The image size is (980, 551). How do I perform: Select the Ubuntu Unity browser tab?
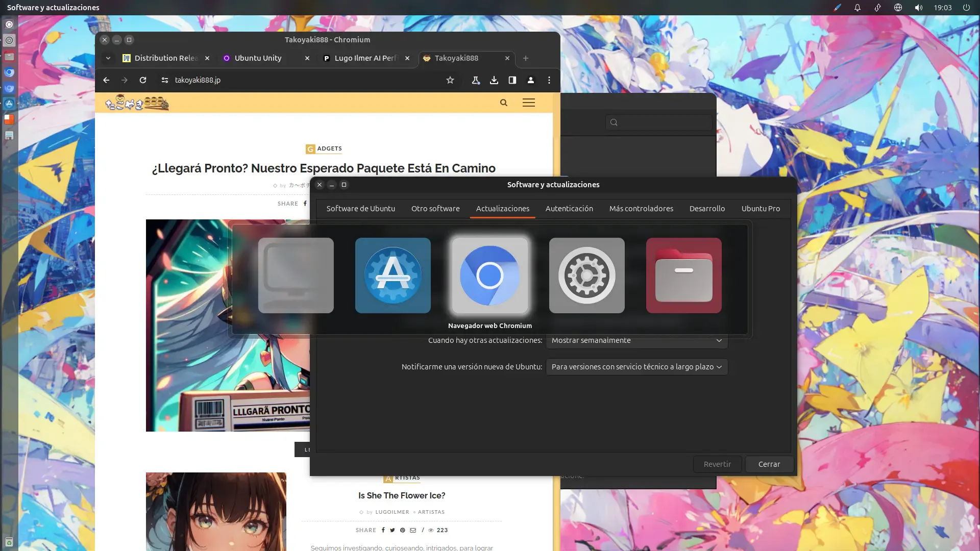point(259,58)
